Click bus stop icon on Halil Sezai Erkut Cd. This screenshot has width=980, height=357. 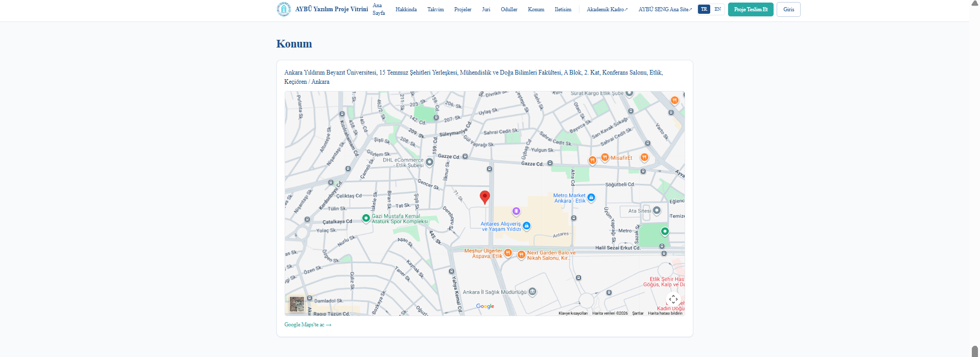click(662, 246)
